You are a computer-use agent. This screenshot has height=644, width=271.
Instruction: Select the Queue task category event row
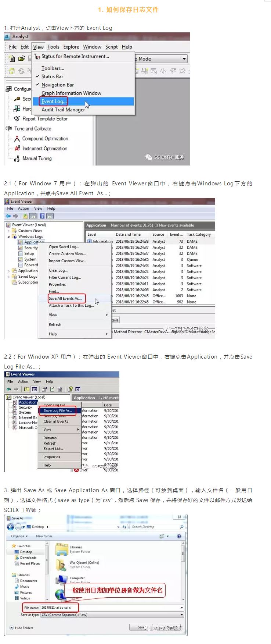click(x=150, y=259)
